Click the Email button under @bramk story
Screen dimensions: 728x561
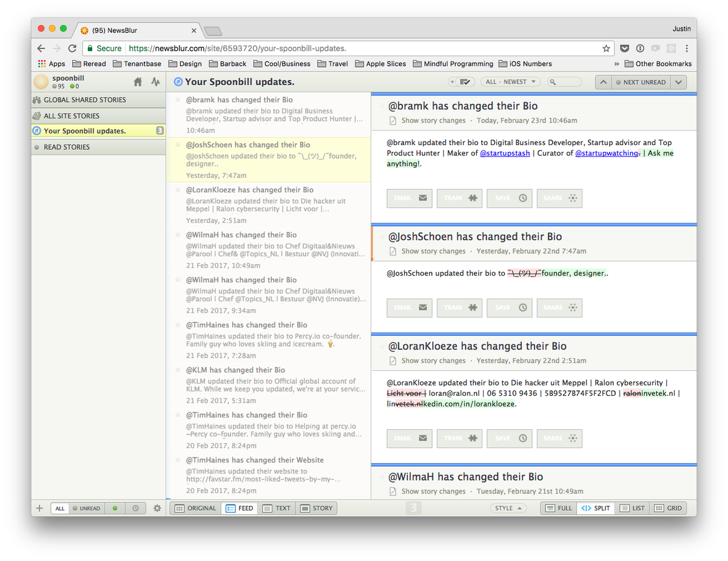[x=409, y=198]
